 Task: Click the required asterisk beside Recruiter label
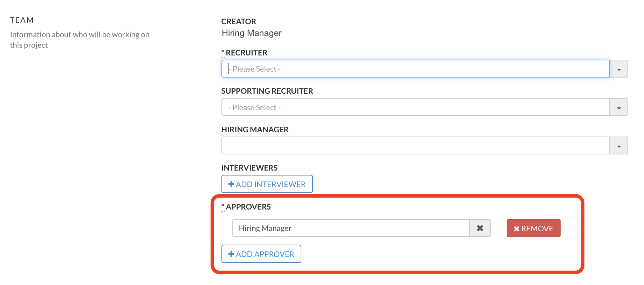(223, 53)
